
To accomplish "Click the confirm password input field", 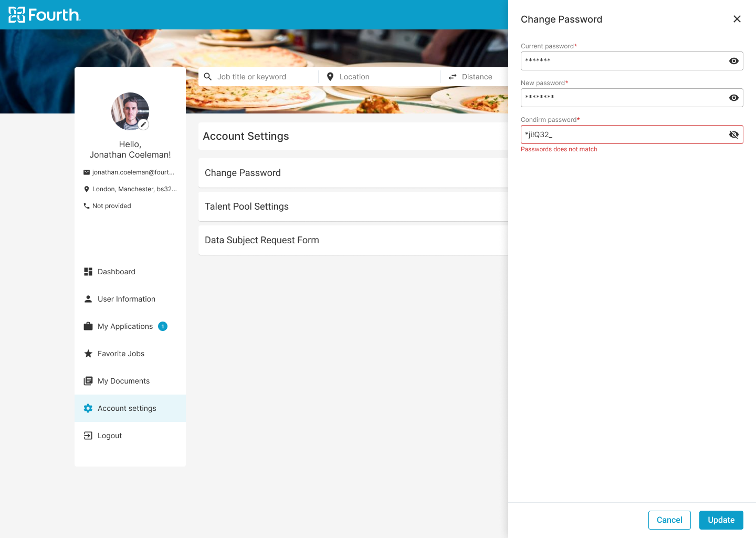I will pos(622,134).
